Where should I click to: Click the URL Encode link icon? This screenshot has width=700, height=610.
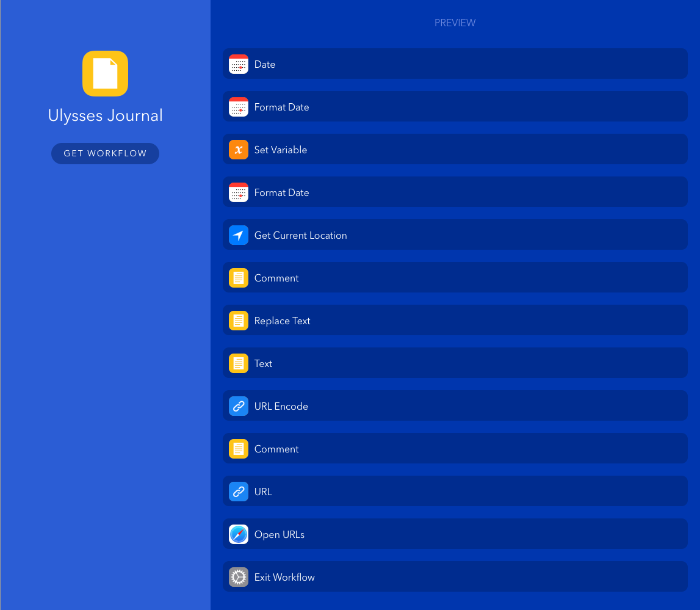coord(239,405)
